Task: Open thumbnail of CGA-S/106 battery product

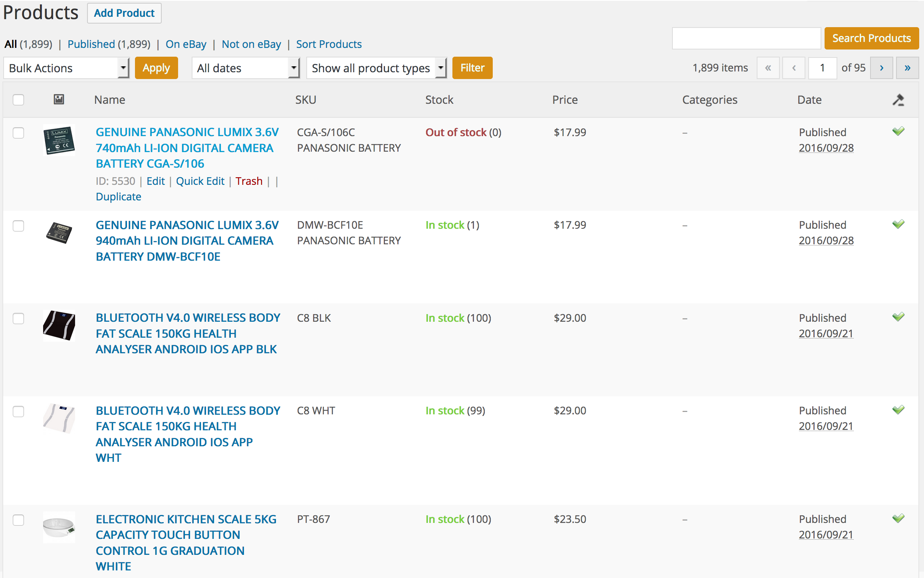Action: coord(59,140)
